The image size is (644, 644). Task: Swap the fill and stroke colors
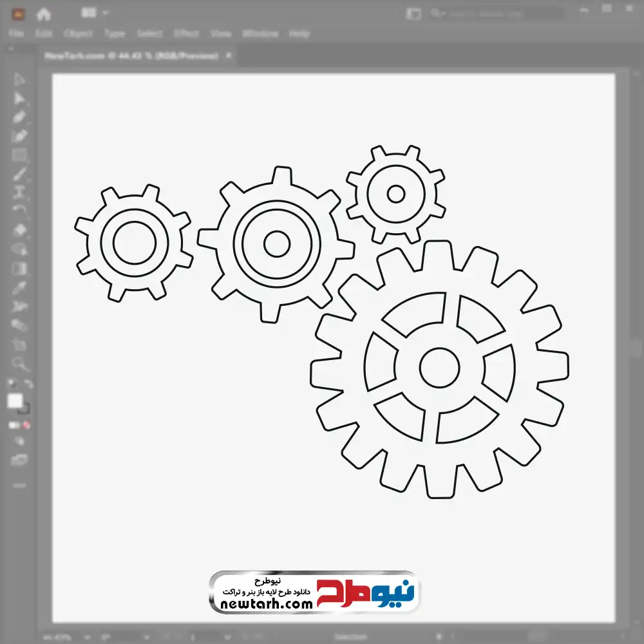[28, 385]
